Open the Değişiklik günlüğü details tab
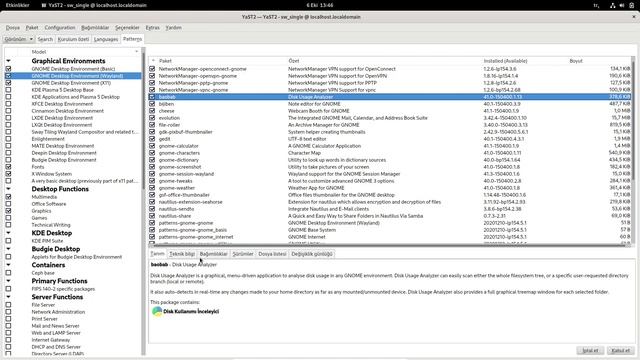Image resolution: width=640 pixels, height=360 pixels. point(312,254)
